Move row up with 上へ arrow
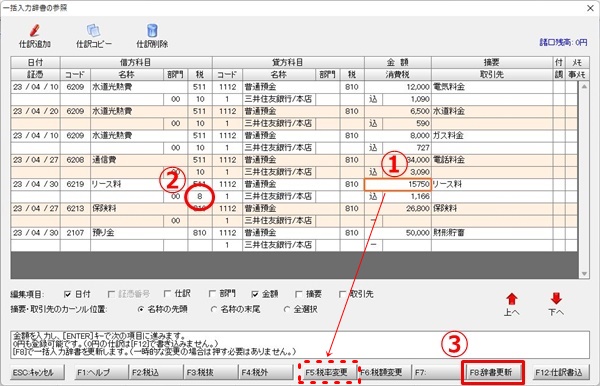The height and width of the screenshot is (386, 600). 512,299
